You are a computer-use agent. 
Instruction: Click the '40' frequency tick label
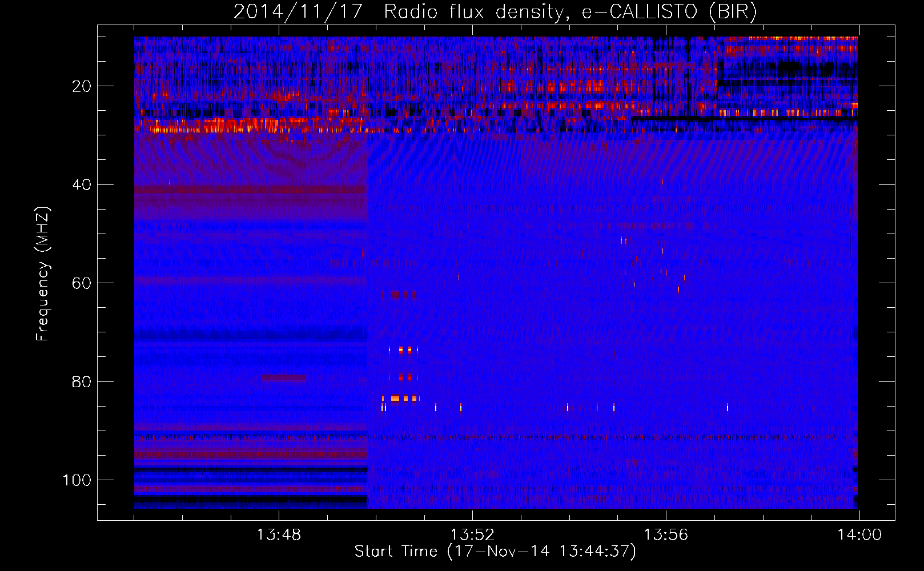coord(82,185)
